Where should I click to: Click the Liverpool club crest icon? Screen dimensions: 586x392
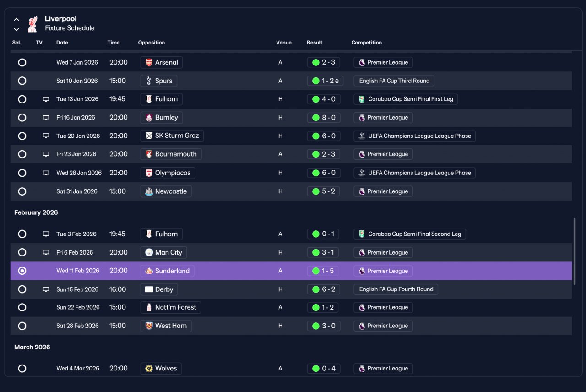pos(32,24)
